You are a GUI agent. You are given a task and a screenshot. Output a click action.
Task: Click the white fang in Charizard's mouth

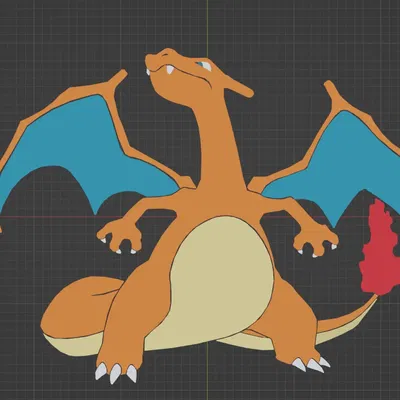click(x=170, y=70)
